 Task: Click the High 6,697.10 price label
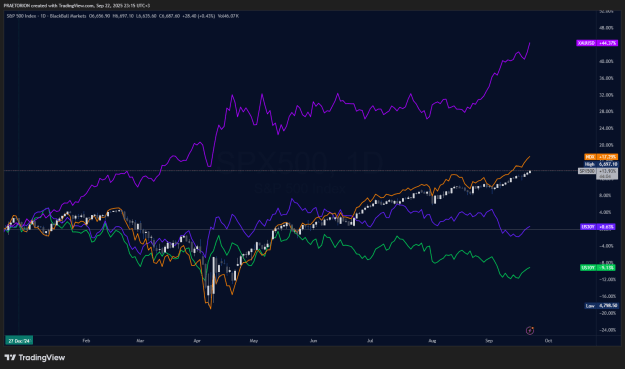(x=601, y=164)
